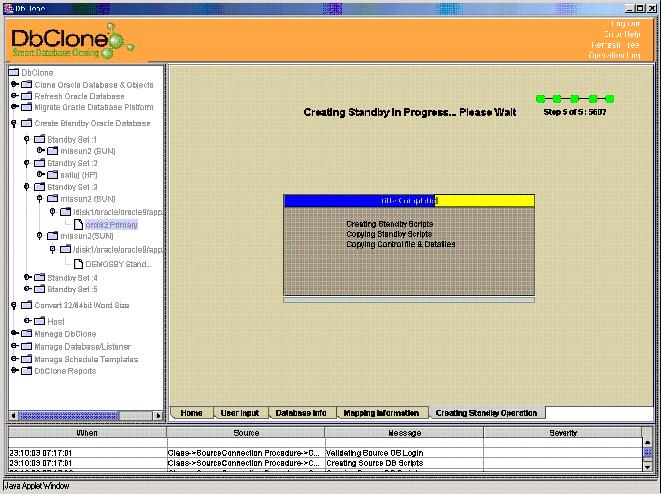Expand the Standby Set :4 node
Screen dimensions: 662x496
[x=27, y=277]
